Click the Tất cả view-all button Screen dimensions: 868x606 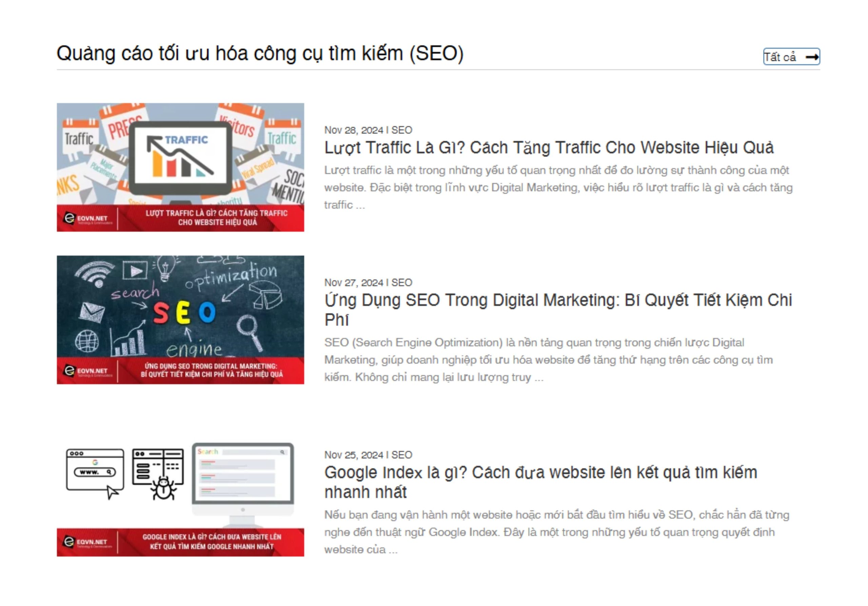click(x=792, y=57)
